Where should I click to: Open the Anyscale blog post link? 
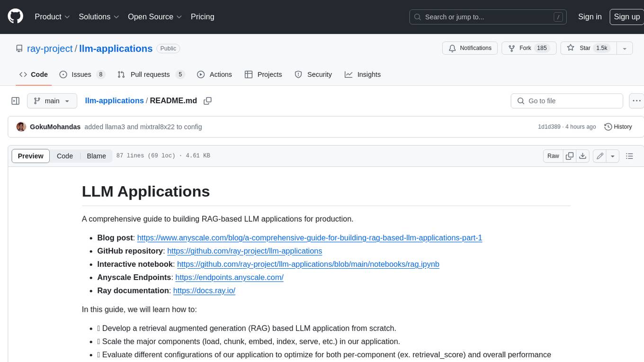pos(310,237)
